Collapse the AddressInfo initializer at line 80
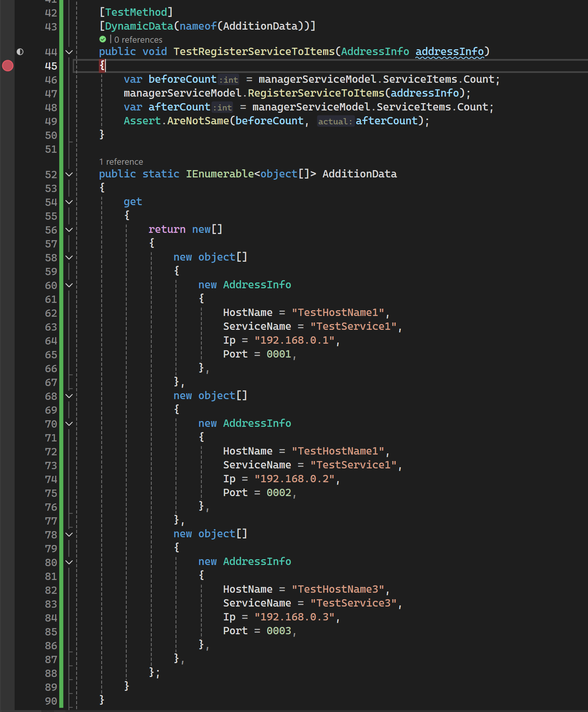This screenshot has width=588, height=712. 69,562
